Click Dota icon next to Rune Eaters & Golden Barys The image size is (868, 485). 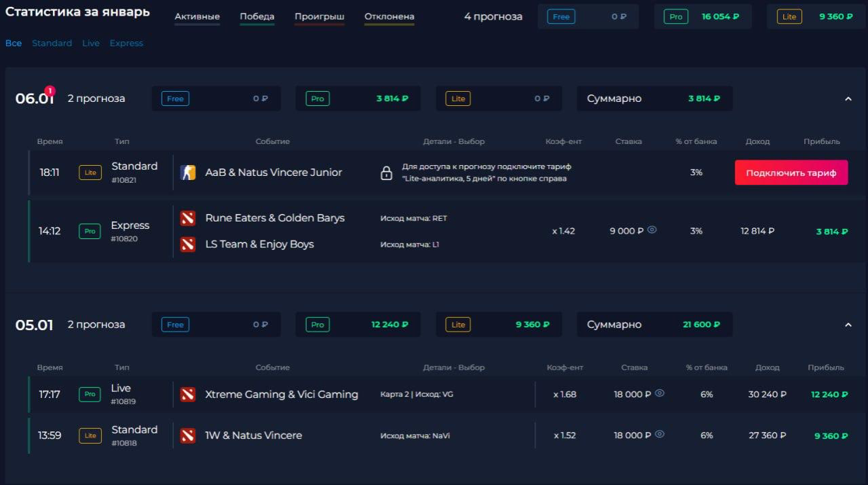point(188,218)
